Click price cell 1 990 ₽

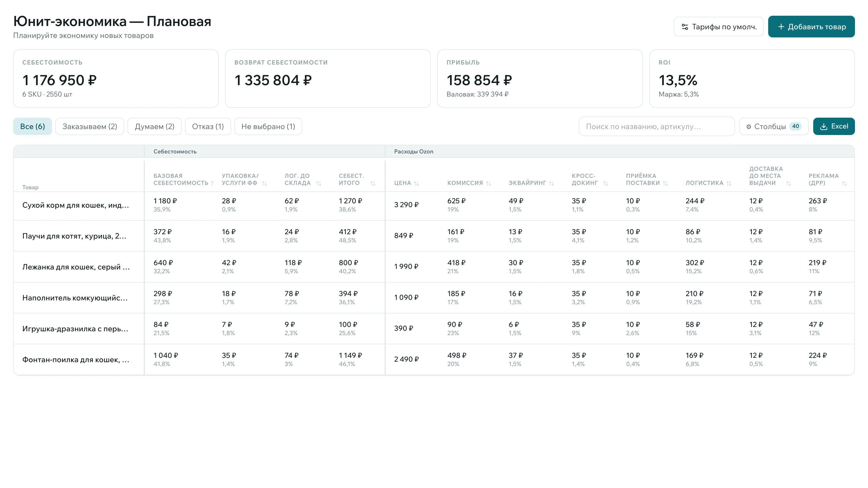406,267
